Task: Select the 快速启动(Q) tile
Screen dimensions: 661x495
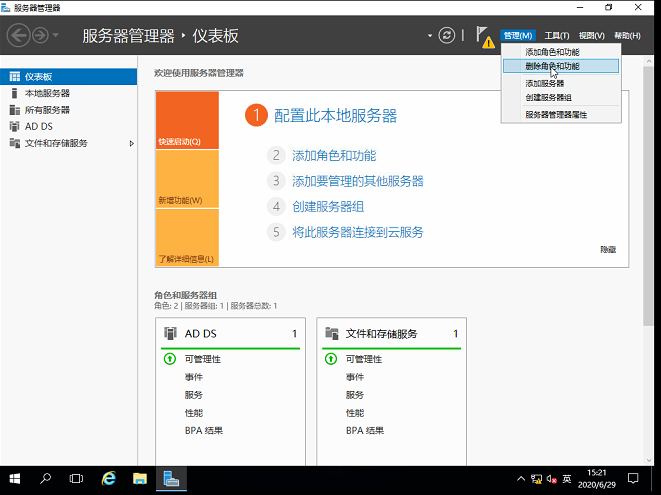Action: [187, 120]
